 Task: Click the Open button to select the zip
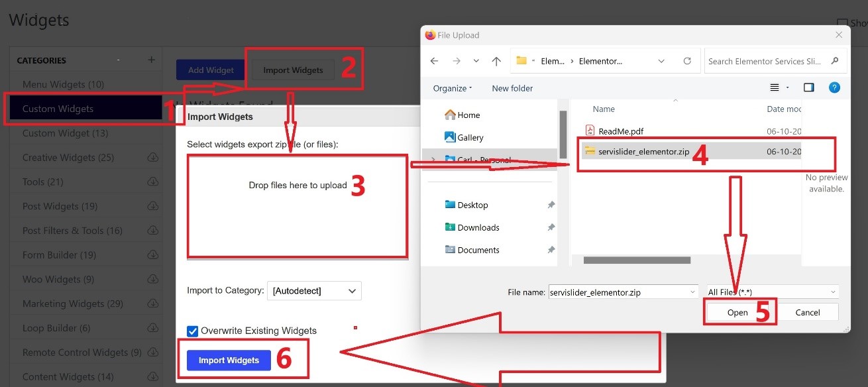pyautogui.click(x=736, y=311)
